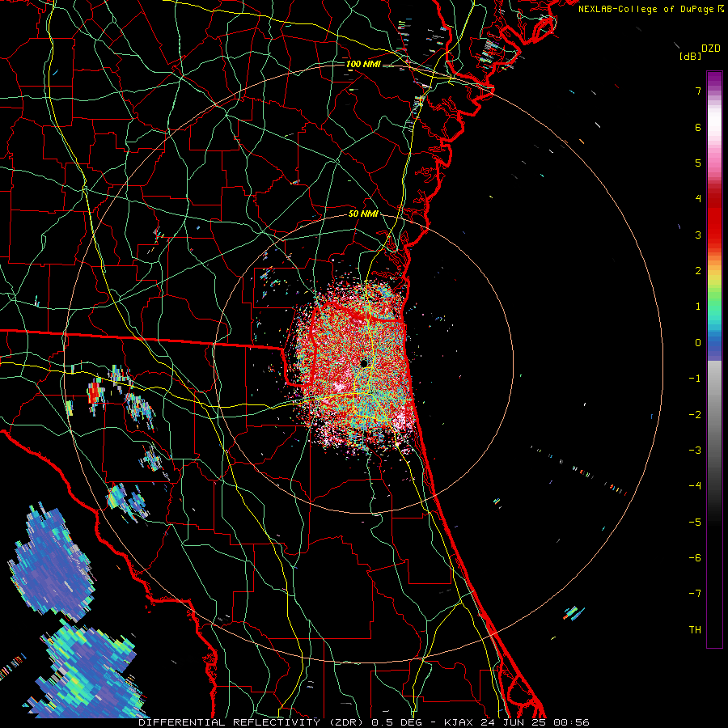728x728 pixels.
Task: Click the -1 value on the dB scale
Action: pyautogui.click(x=695, y=379)
